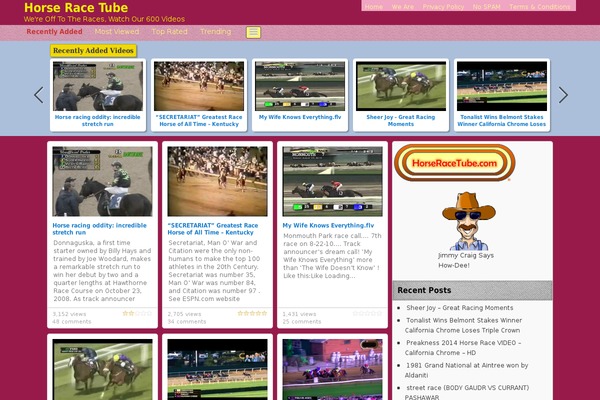Open second-row grid thumbnail of two horses racing on turf

point(102,369)
